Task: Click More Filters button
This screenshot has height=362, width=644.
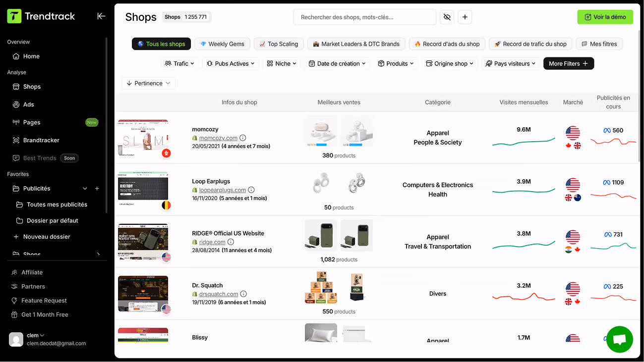Action: (x=569, y=63)
